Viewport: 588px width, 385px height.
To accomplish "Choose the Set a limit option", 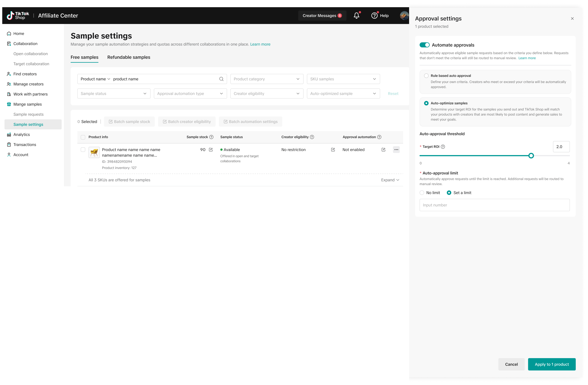I will click(449, 193).
